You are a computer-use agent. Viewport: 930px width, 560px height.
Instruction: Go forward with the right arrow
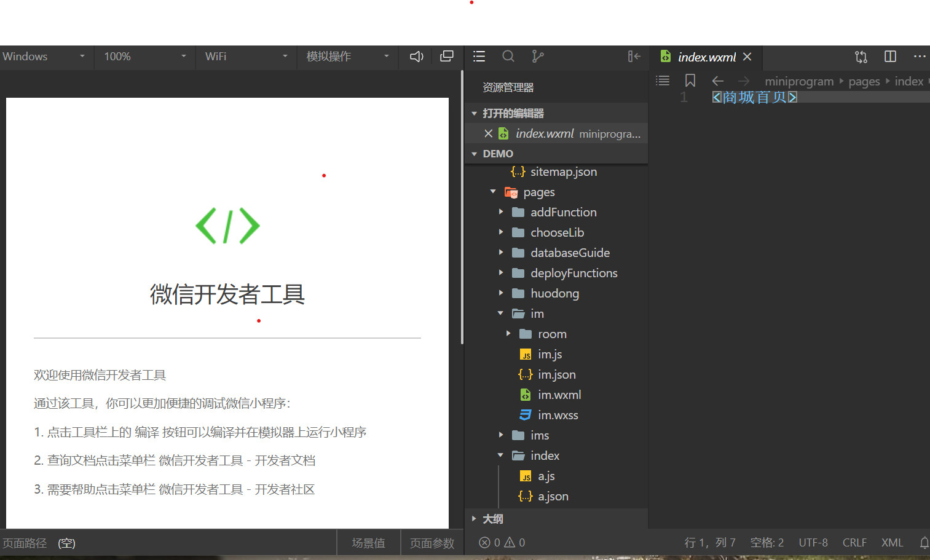[x=744, y=81]
